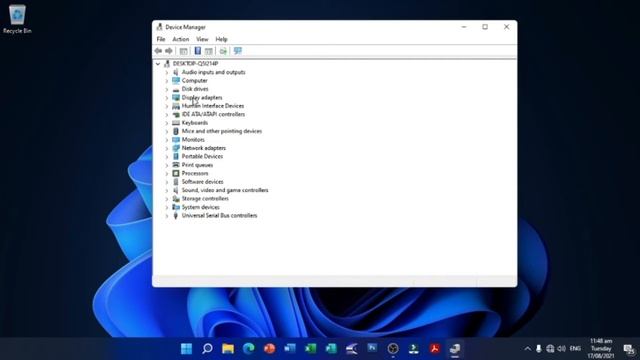Image resolution: width=640 pixels, height=360 pixels.
Task: Select the Universal Serial Bus controllers icon
Action: click(176, 216)
